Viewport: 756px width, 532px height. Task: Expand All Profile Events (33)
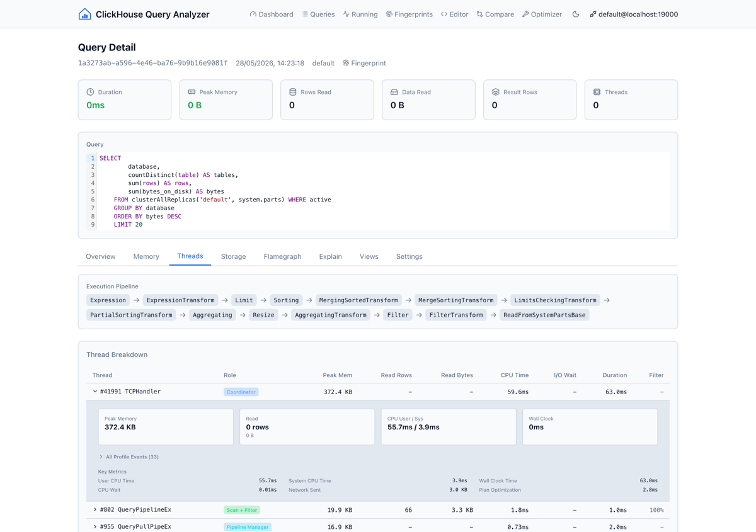[129, 457]
